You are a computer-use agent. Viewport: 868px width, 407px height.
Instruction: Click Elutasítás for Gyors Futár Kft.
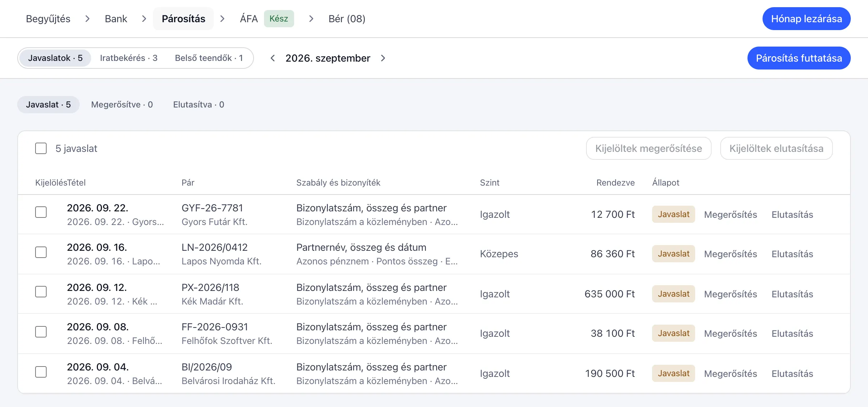coord(792,214)
